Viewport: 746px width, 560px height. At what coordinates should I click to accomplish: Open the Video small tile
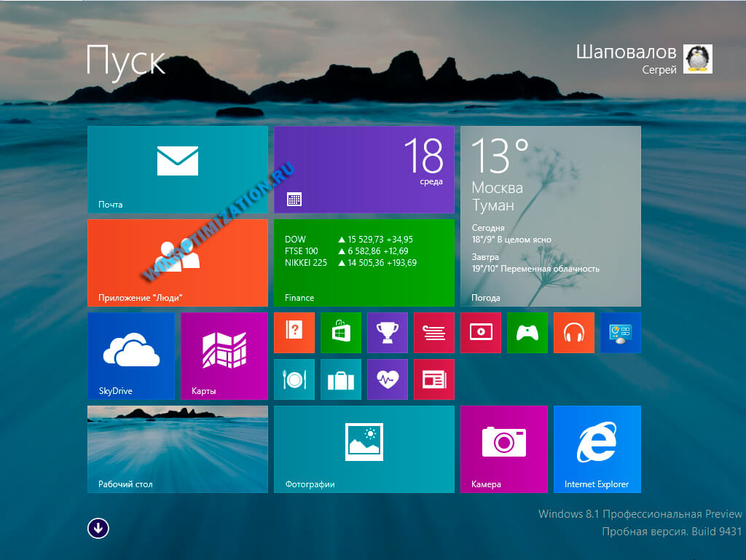(480, 333)
